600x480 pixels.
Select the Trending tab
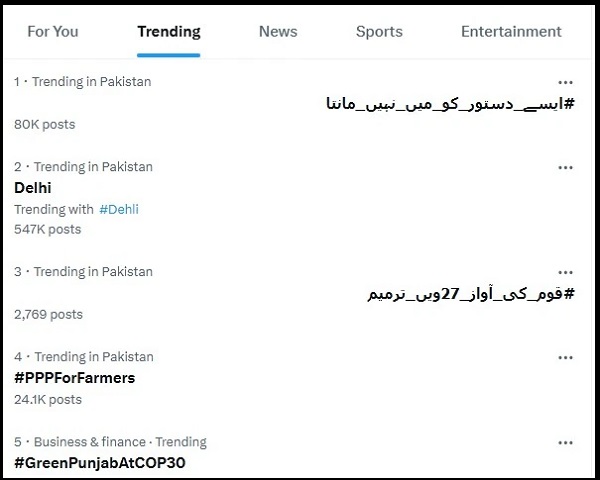coord(169,31)
